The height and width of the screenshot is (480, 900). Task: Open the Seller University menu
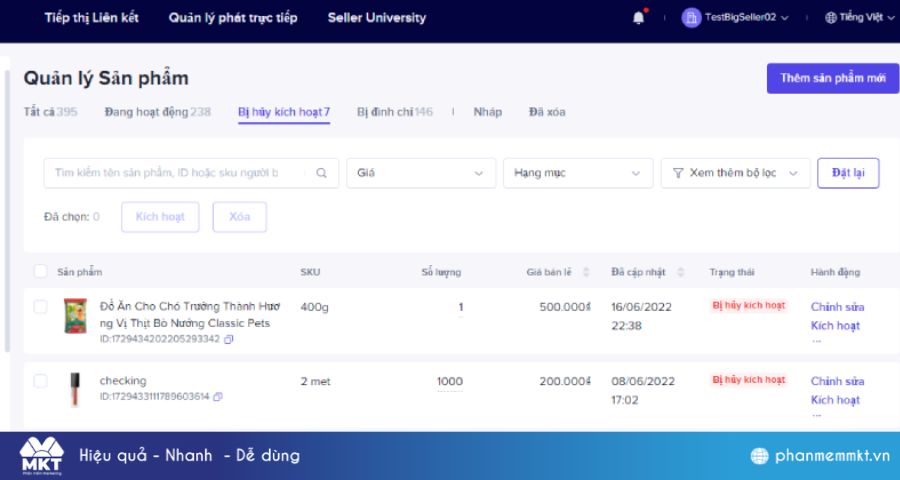(377, 18)
